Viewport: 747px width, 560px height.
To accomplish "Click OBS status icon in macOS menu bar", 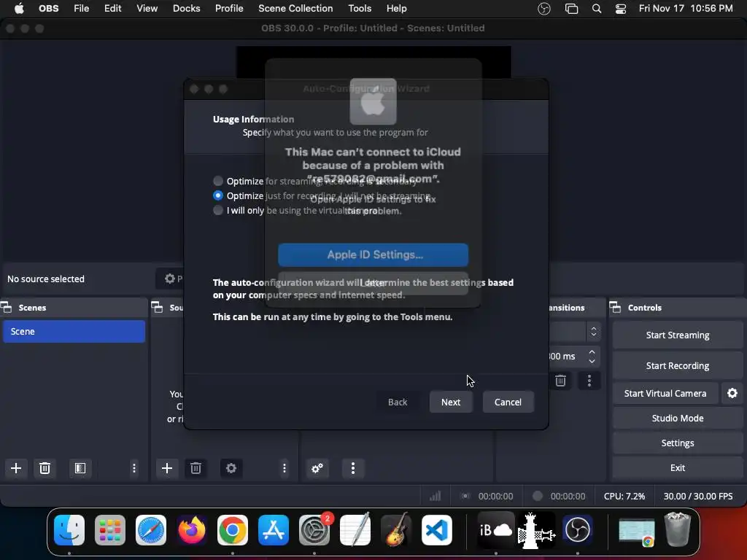I will click(x=544, y=9).
